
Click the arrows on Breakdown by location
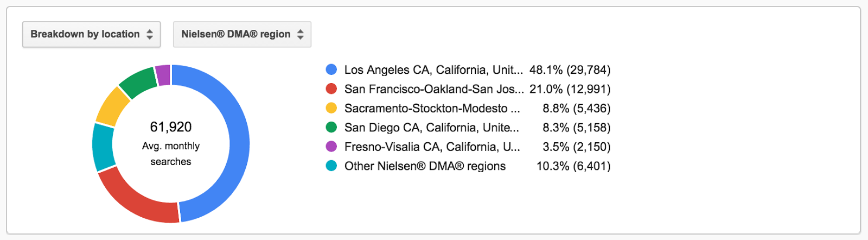[150, 34]
